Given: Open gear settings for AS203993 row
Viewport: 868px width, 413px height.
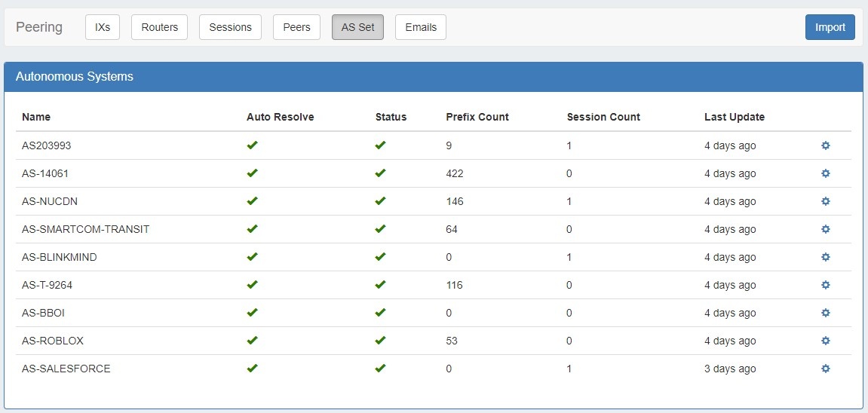Looking at the screenshot, I should 825,145.
